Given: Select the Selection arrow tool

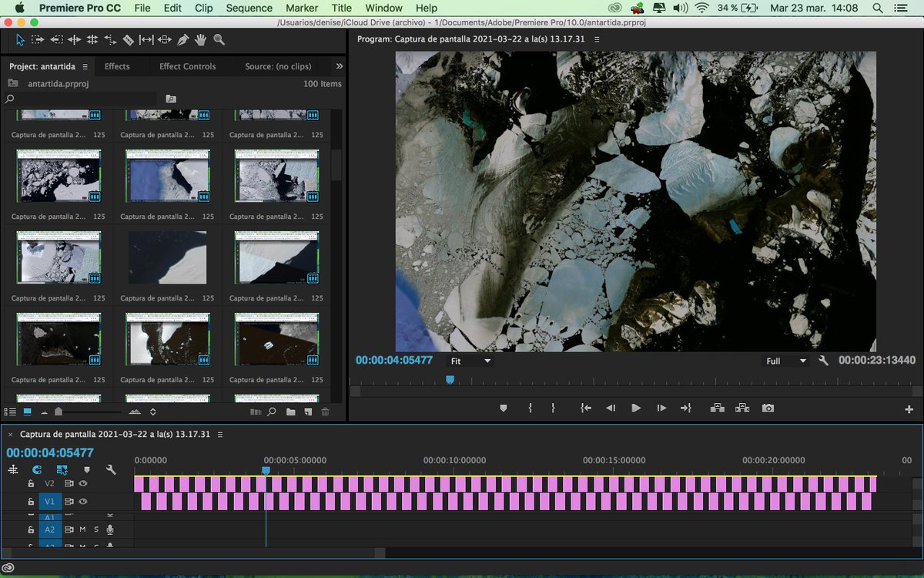Looking at the screenshot, I should tap(20, 39).
